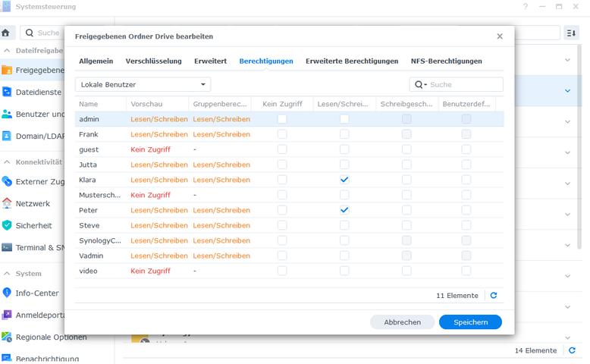Check Benutzerdefiniert for Steve
The height and width of the screenshot is (364, 590).
[x=466, y=225]
